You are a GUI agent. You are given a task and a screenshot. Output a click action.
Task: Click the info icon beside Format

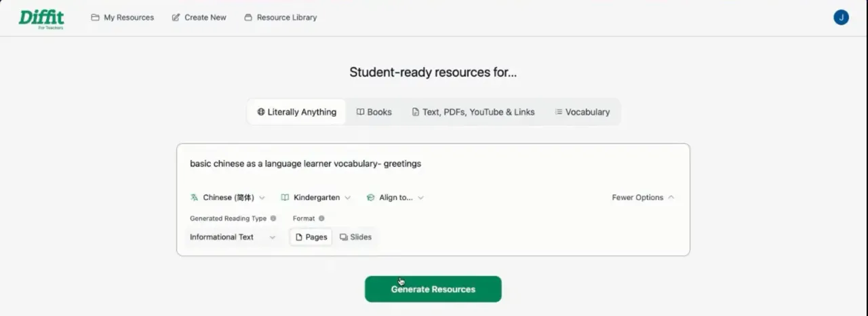point(321,218)
